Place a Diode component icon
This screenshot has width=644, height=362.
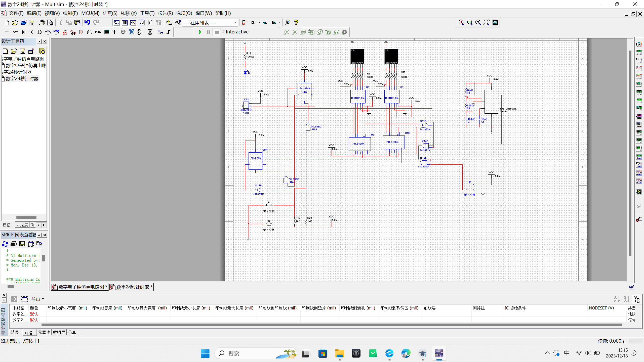[23, 32]
